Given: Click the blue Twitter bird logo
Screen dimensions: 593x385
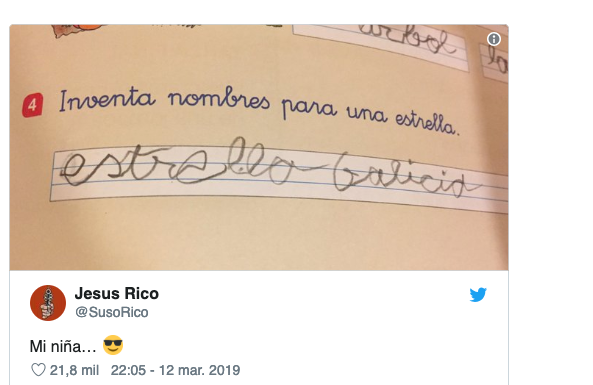Looking at the screenshot, I should (478, 295).
